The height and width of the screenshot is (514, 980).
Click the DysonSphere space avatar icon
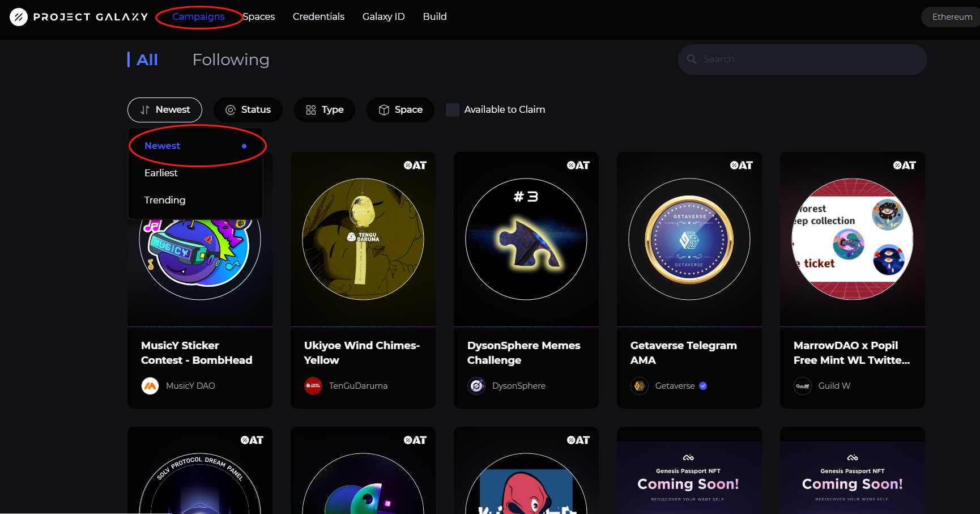(x=476, y=386)
